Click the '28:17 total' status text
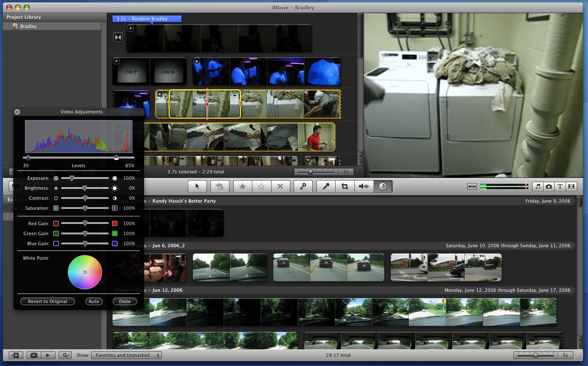The height and width of the screenshot is (366, 588). point(338,355)
